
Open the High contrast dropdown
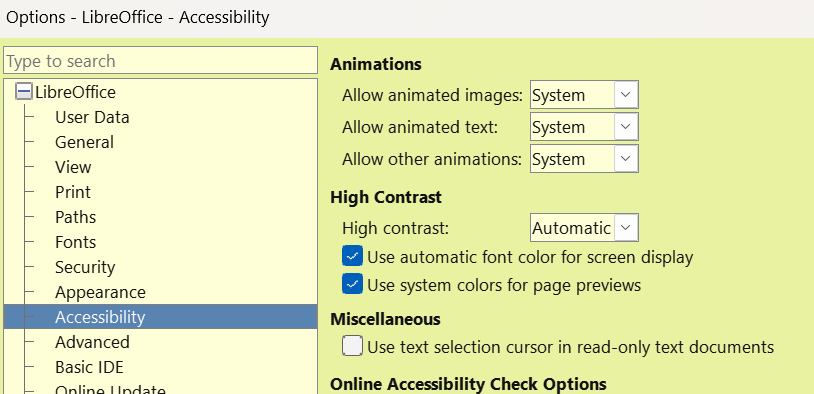(x=584, y=228)
